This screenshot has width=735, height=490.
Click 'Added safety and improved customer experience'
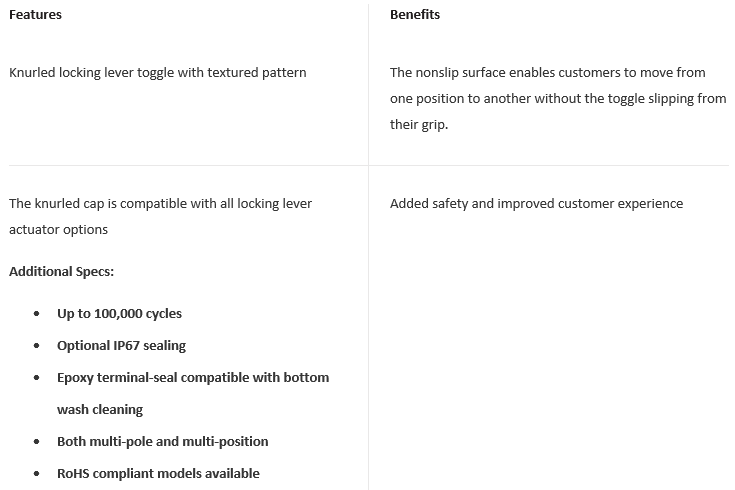(536, 204)
